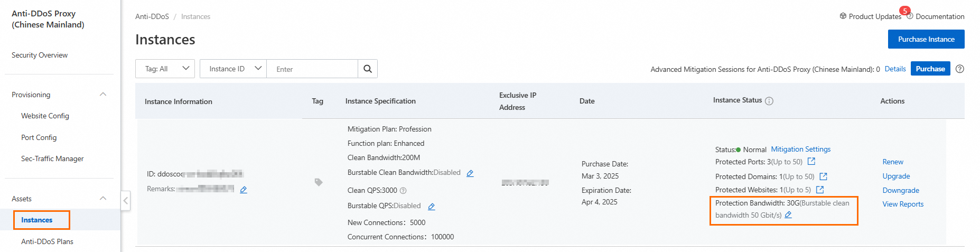The width and height of the screenshot is (980, 252).
Task: Open Anti-DDoS Plans menu item
Action: pos(47,241)
